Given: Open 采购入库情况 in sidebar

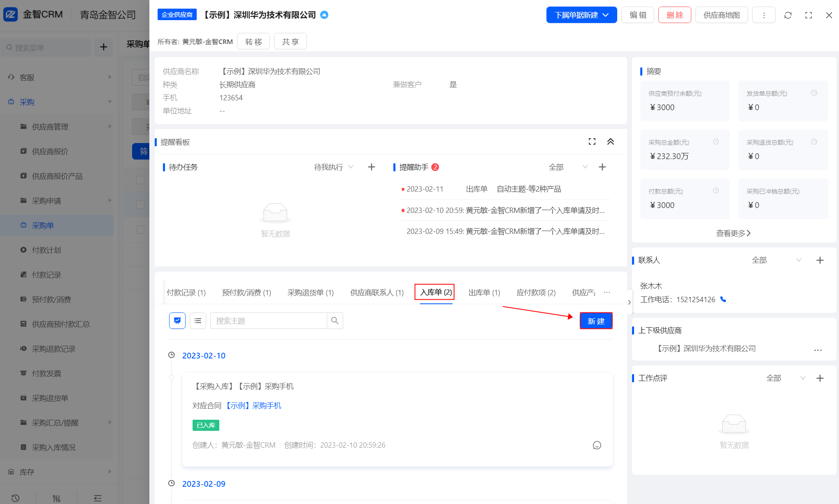Looking at the screenshot, I should tap(57, 447).
